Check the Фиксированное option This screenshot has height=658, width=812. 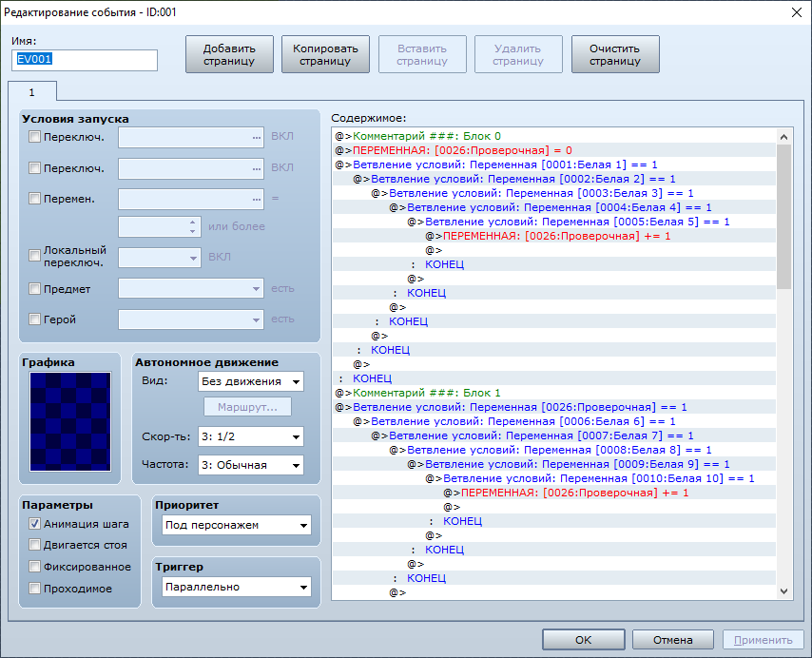tap(34, 567)
